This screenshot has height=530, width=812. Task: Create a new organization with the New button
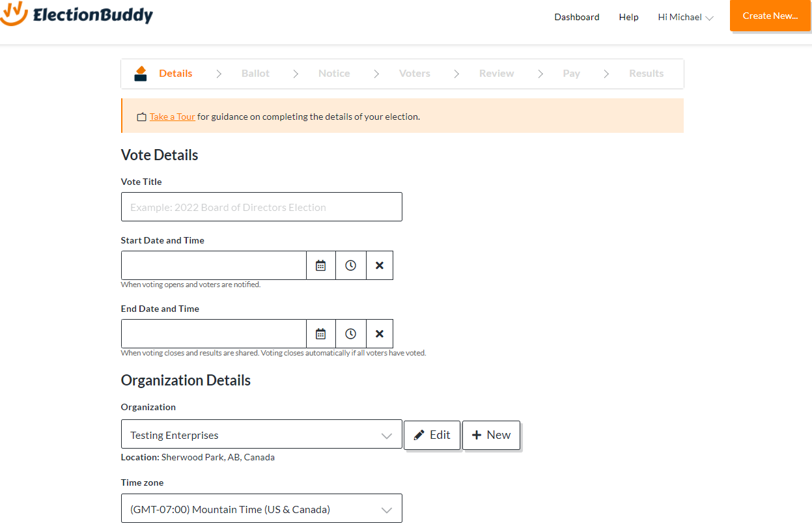[491, 435]
